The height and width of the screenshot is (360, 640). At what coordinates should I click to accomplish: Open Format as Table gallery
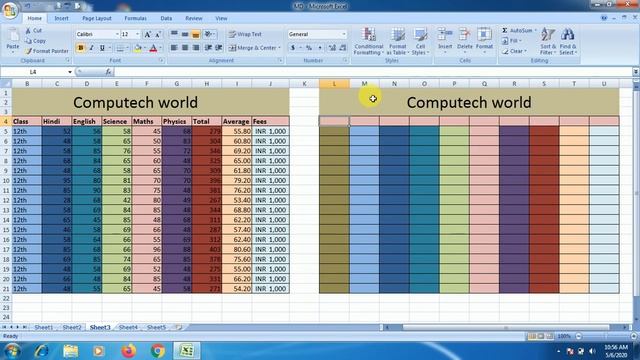pos(397,41)
